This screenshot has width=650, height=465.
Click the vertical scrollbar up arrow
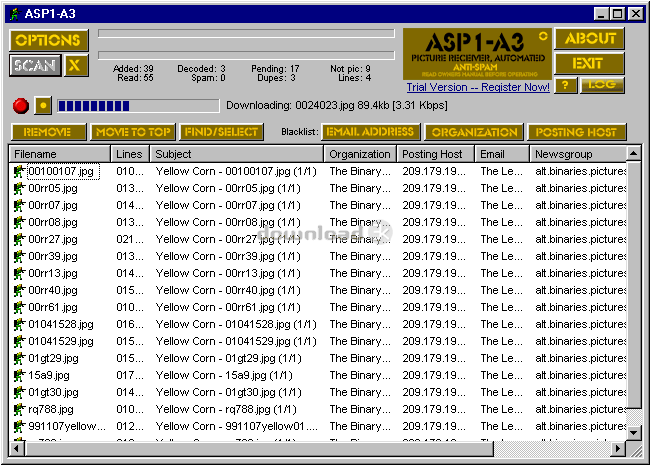pyautogui.click(x=634, y=154)
